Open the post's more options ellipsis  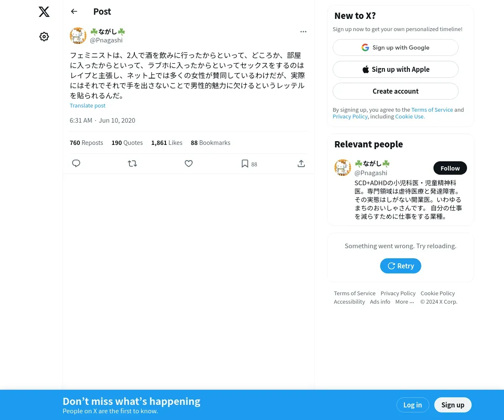(303, 31)
